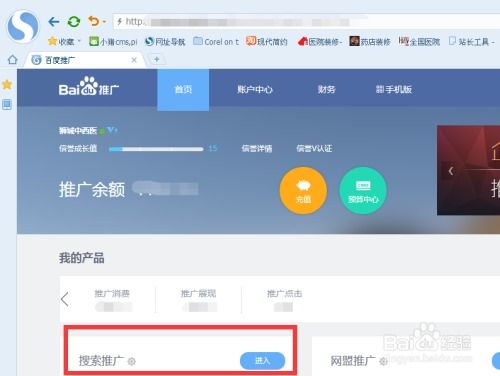The height and width of the screenshot is (376, 500).
Task: Select the 首页 navigation tab
Action: pyautogui.click(x=183, y=90)
